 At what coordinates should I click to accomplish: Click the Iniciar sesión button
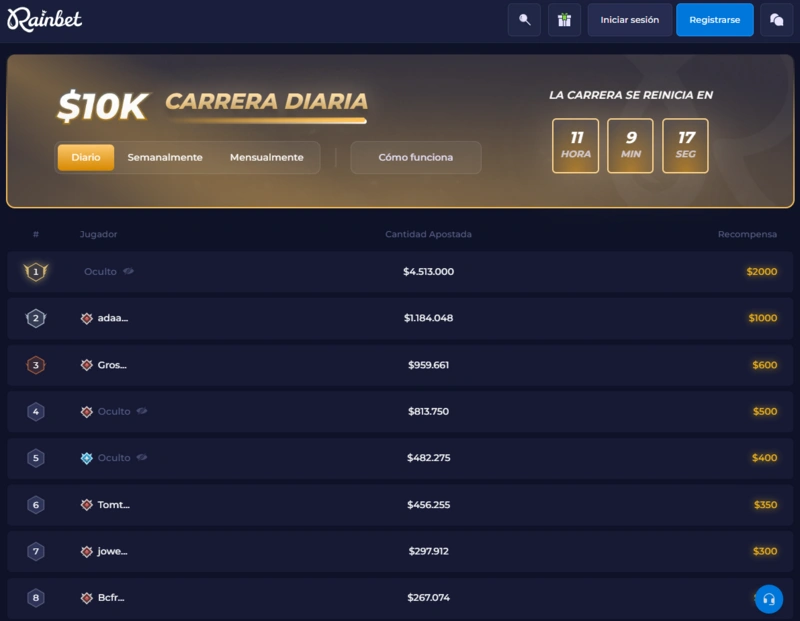coord(629,20)
